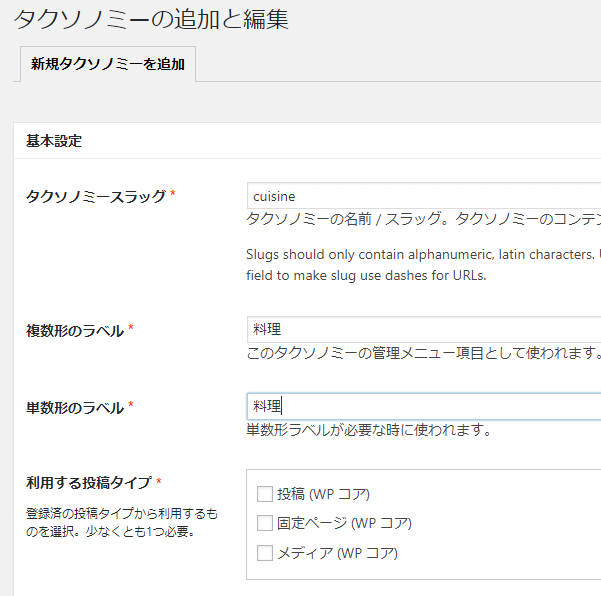Open the 新規タクソノミーを追加 tab
Viewport: 601px width, 596px height.
coord(107,64)
